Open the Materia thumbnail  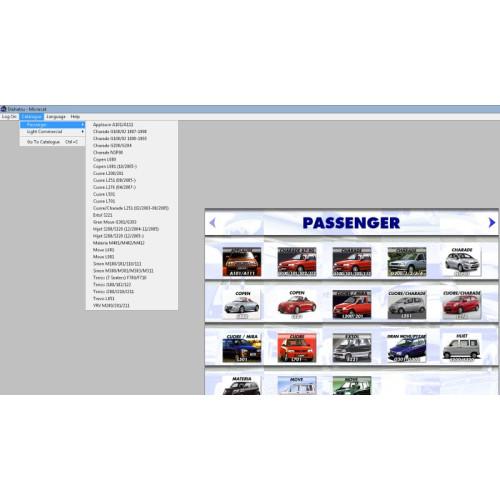(242, 385)
